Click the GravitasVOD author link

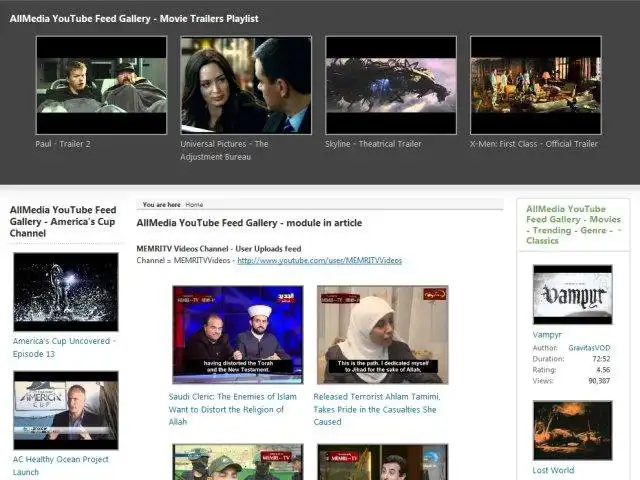589,348
